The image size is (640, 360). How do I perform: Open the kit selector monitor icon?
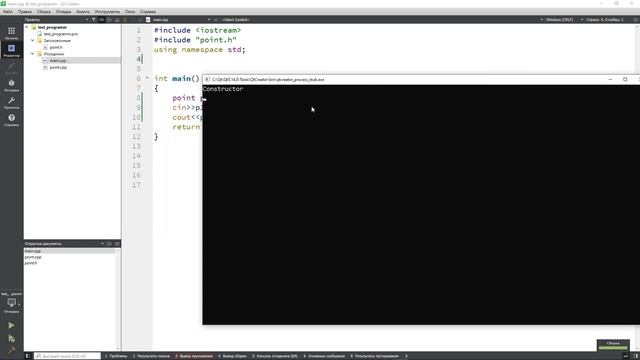point(11,303)
